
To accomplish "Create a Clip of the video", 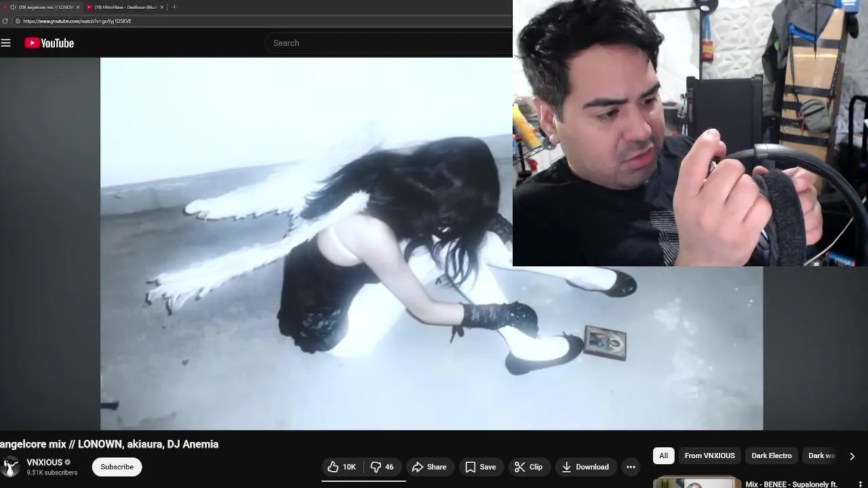I will click(x=528, y=467).
